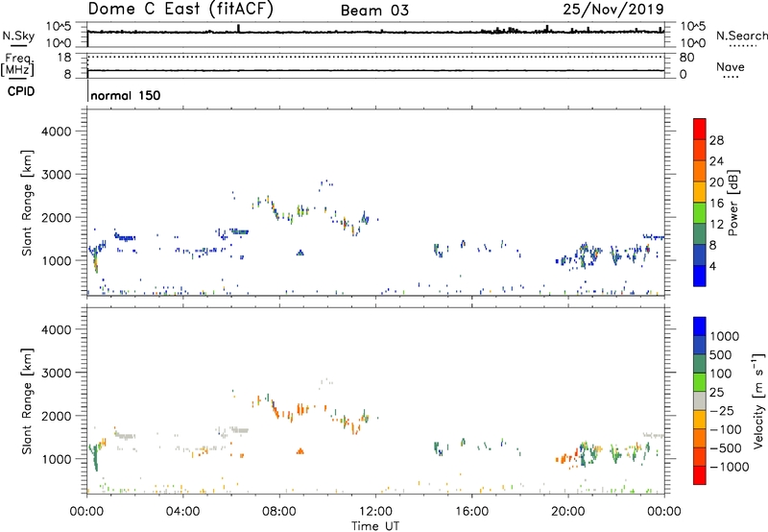This screenshot has height=532, width=768.
Task: Click the gray segment of the Velocity color bar
Action: pos(700,400)
